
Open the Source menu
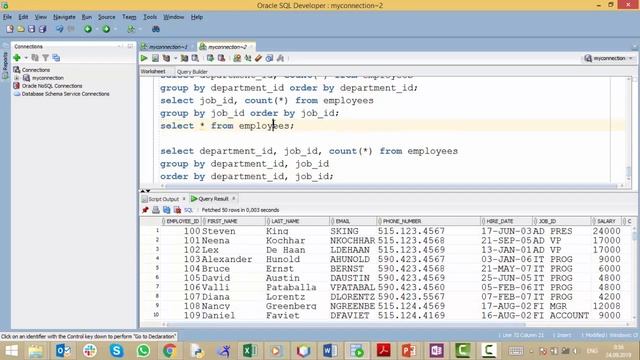click(x=107, y=17)
